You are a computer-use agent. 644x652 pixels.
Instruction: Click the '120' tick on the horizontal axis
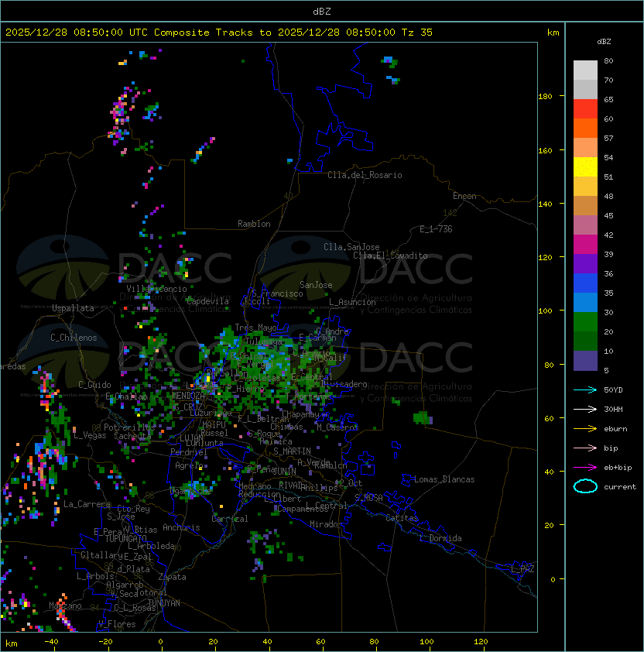pos(481,642)
